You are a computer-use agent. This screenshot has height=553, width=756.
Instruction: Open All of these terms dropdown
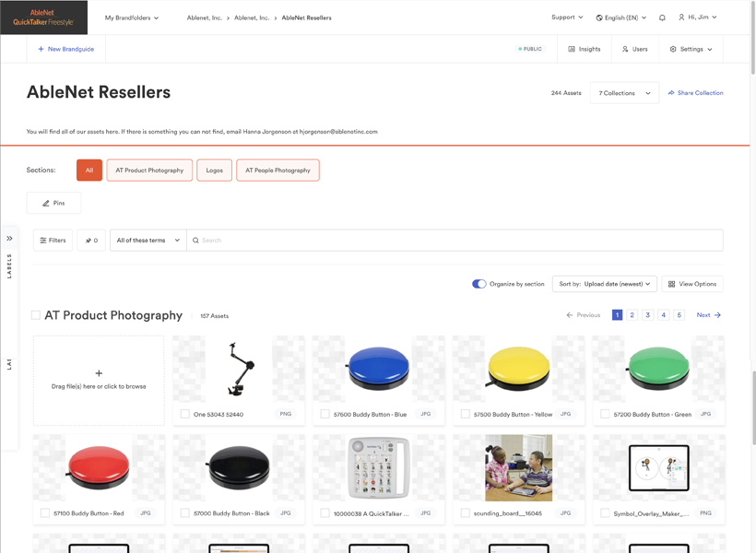click(148, 241)
